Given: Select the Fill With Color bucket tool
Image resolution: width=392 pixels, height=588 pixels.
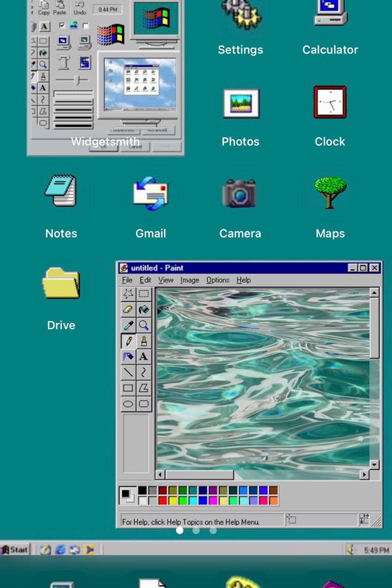Looking at the screenshot, I should 144,310.
